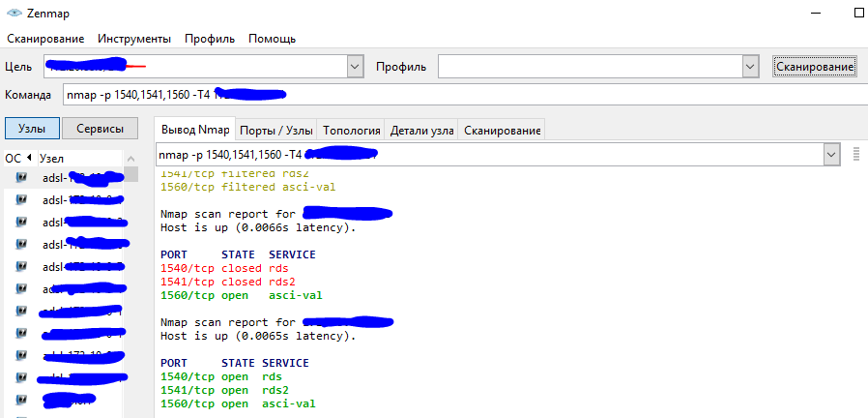Open the Детали узла tab

pos(421,131)
